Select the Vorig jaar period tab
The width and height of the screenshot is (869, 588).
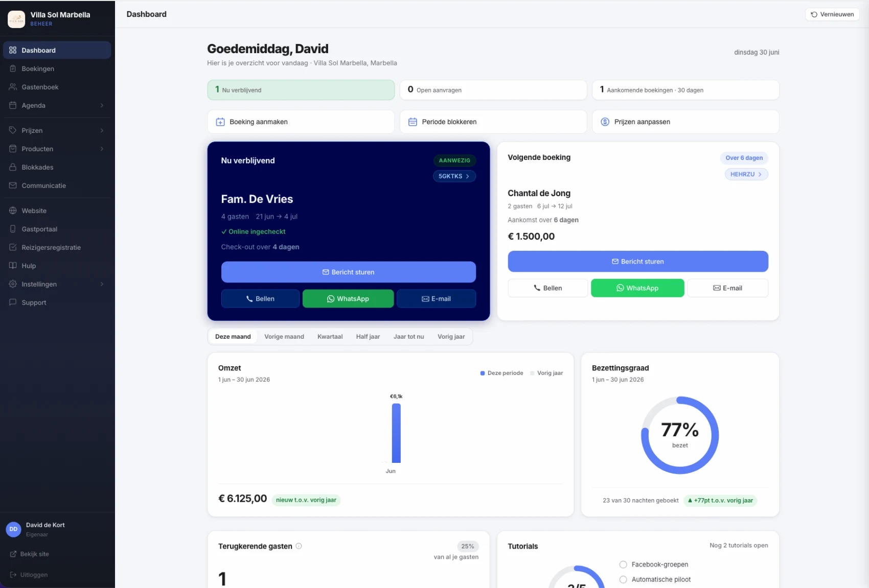pos(451,337)
